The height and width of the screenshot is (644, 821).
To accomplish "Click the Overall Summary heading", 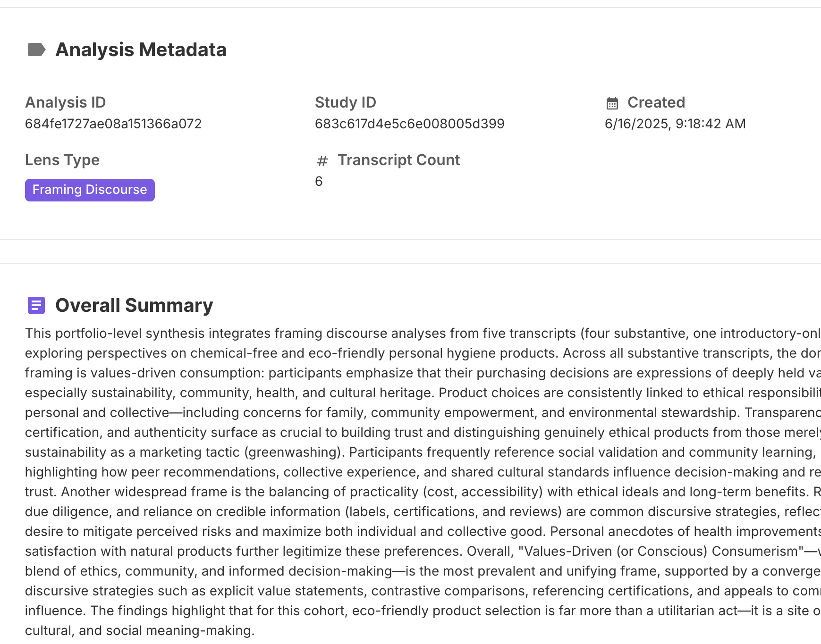I will pos(134,305).
